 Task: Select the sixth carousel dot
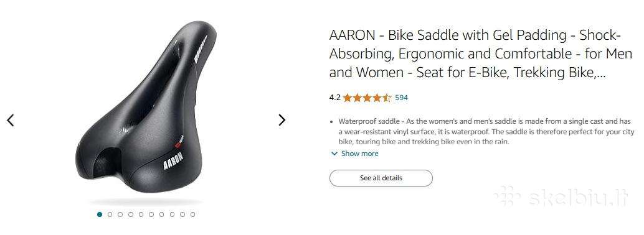click(x=151, y=214)
